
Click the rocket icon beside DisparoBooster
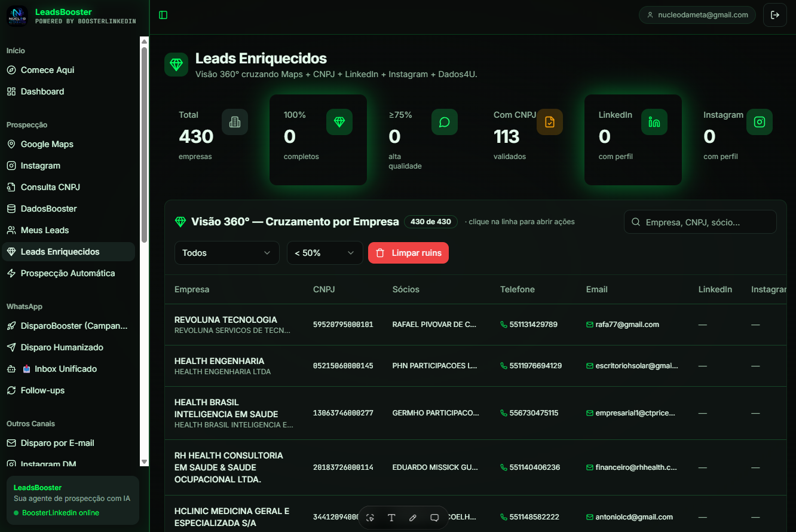click(11, 326)
